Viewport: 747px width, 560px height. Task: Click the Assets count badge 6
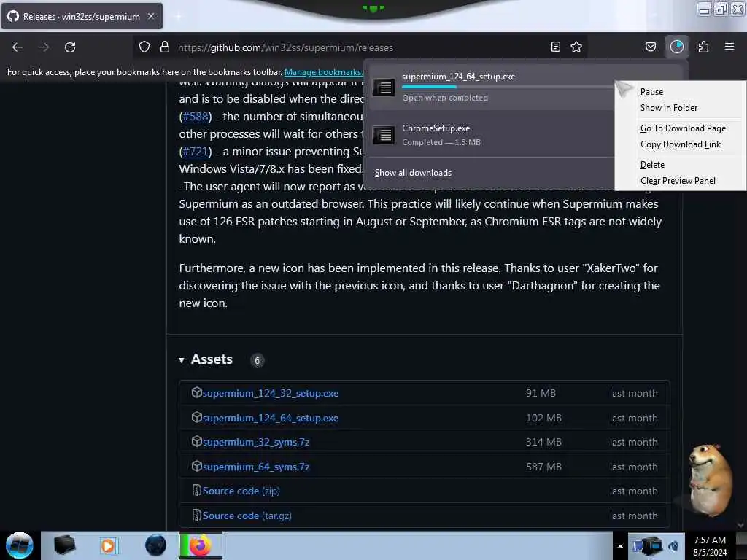pos(258,360)
